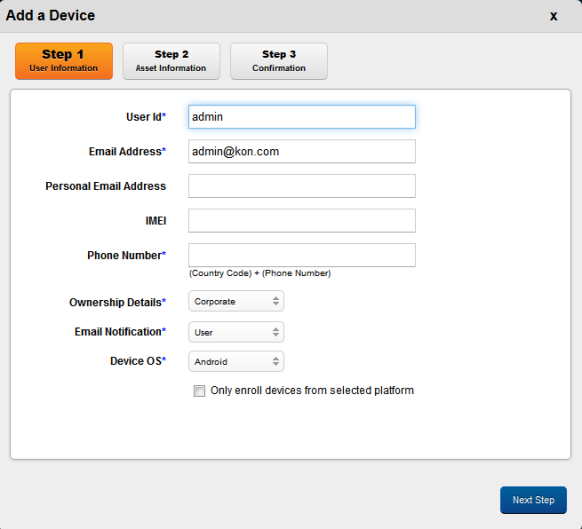Open the Ownership Details dropdown
Viewport: 582px width, 529px height.
coord(236,301)
